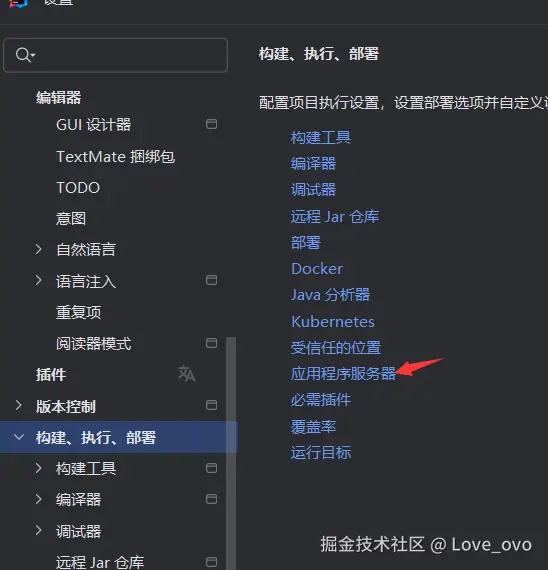
Task: Click the project-level icon beside GUI 设计器
Action: point(211,124)
